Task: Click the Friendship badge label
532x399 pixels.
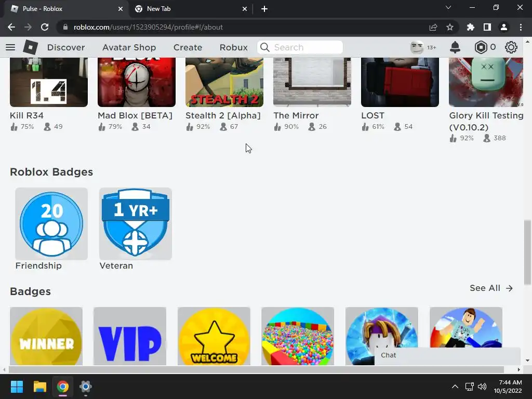Action: coord(38,265)
